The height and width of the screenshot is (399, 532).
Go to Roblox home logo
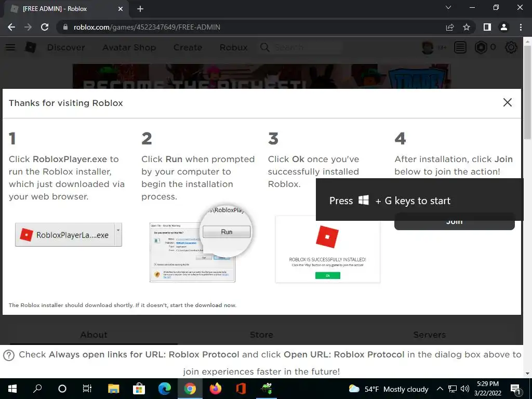point(31,47)
